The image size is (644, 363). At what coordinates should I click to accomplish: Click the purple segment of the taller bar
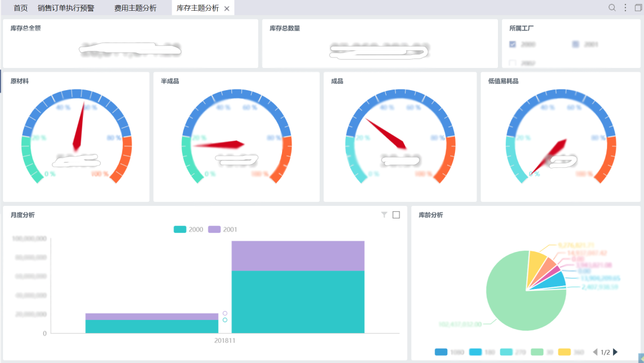click(x=298, y=256)
